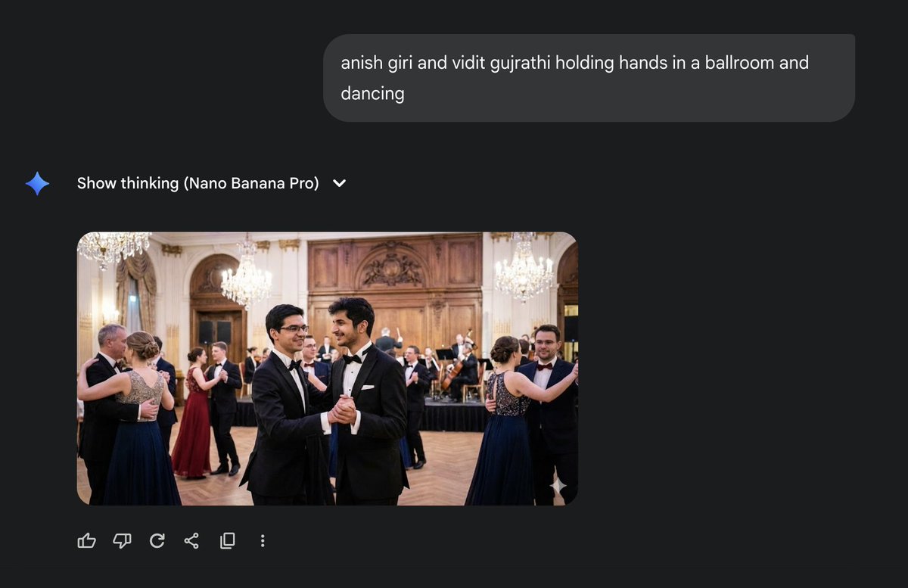Click the thumbs down icon

coord(122,540)
